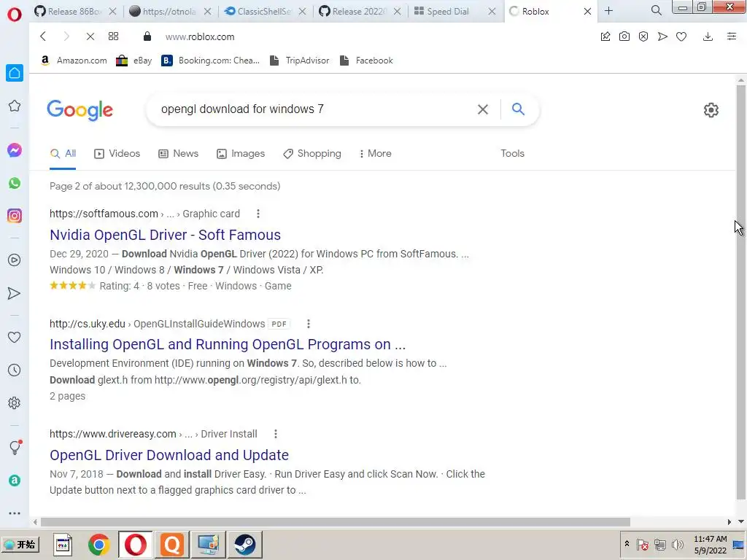The width and height of the screenshot is (747, 560).
Task: Open a new tab with the plus button
Action: coord(608,10)
